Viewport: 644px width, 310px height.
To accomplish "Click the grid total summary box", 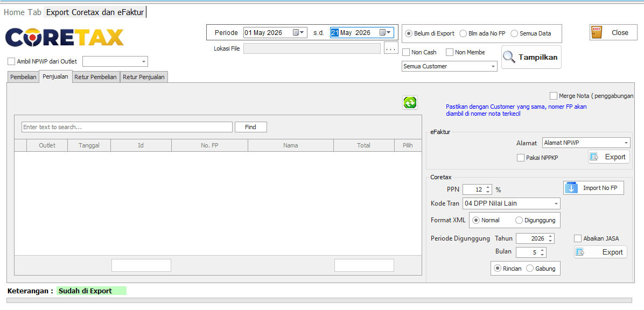I will pyautogui.click(x=365, y=265).
